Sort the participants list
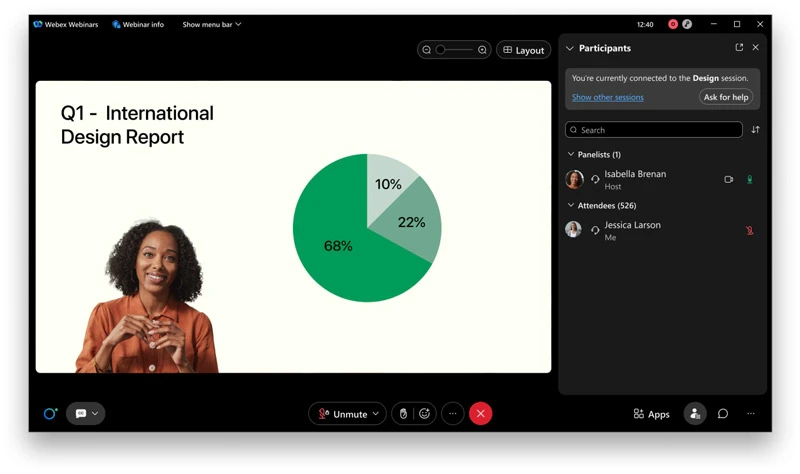The image size is (800, 474). (755, 130)
